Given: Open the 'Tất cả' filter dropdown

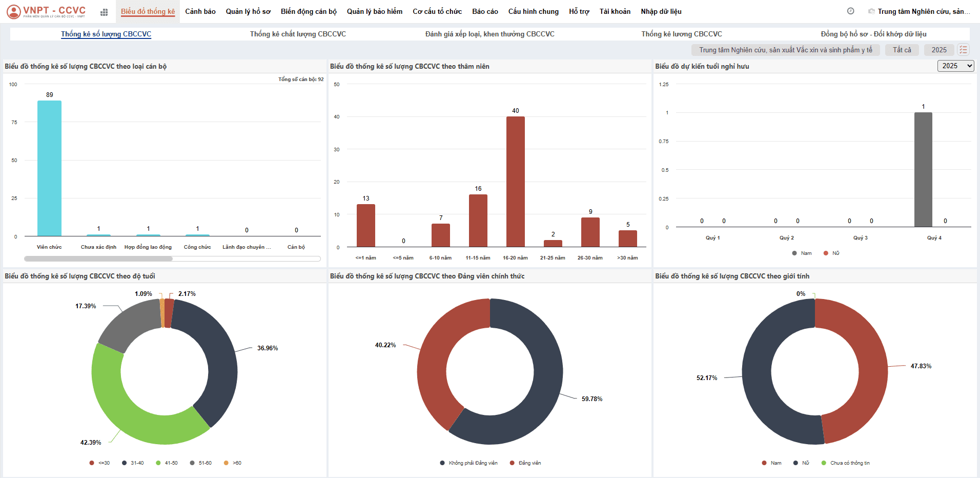Looking at the screenshot, I should (902, 50).
